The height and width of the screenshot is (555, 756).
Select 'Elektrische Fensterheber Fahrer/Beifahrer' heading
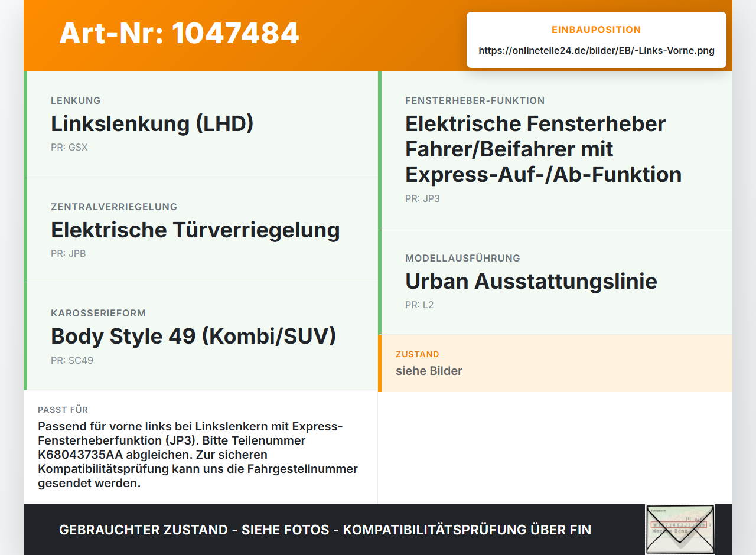pos(543,149)
